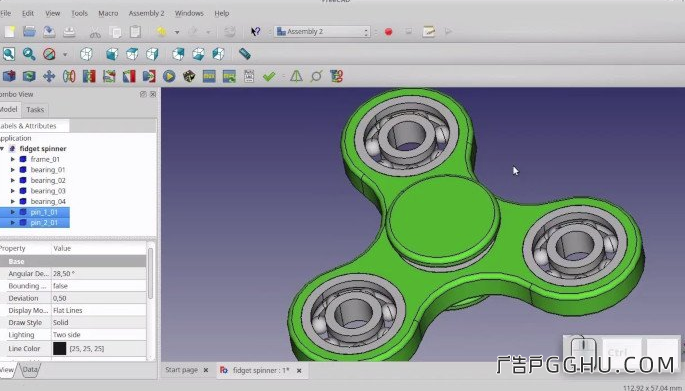Expand the frame_01 tree item
Screen dimensions: 685x391
pyautogui.click(x=13, y=159)
